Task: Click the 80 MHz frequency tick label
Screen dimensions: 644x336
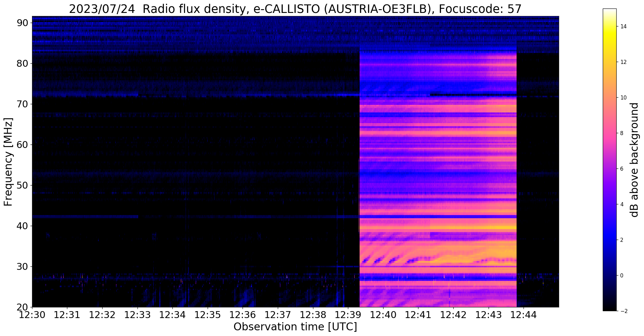Action: [x=23, y=63]
